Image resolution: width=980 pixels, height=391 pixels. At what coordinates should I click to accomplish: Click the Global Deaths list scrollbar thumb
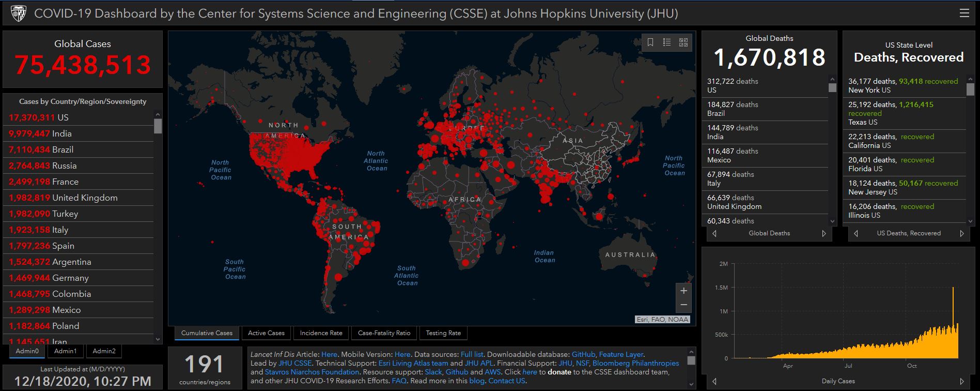point(832,87)
